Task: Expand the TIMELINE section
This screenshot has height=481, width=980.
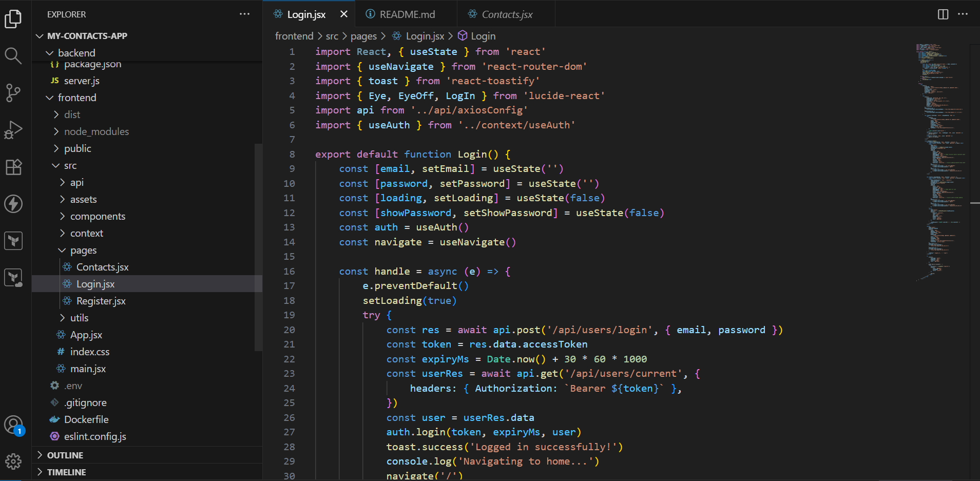Action: point(66,472)
